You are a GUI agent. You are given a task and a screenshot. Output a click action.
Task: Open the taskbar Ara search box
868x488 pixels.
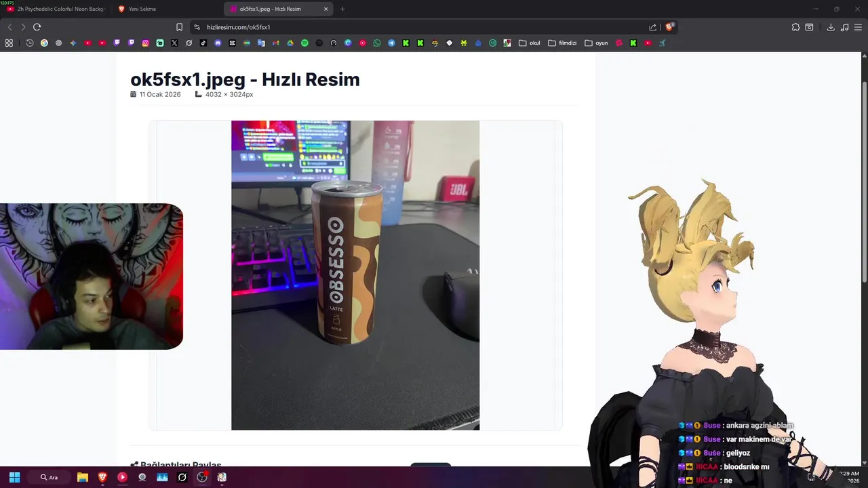50,477
